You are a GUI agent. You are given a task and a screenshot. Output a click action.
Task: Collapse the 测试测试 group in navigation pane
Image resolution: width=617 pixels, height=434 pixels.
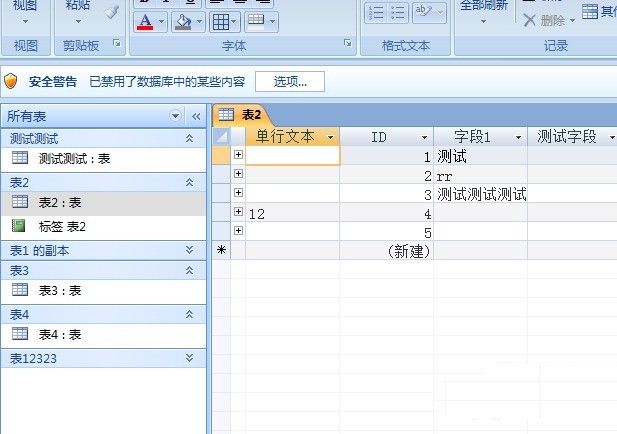point(190,139)
